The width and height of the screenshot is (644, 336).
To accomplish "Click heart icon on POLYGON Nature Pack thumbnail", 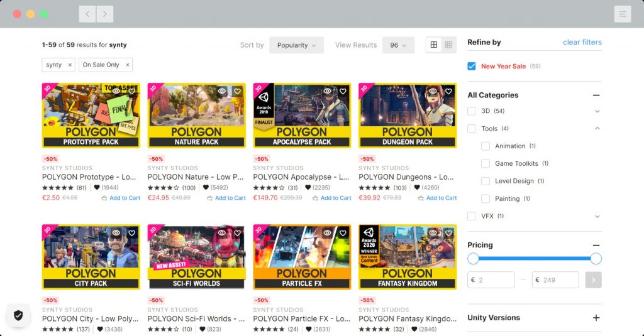I will point(237,91).
